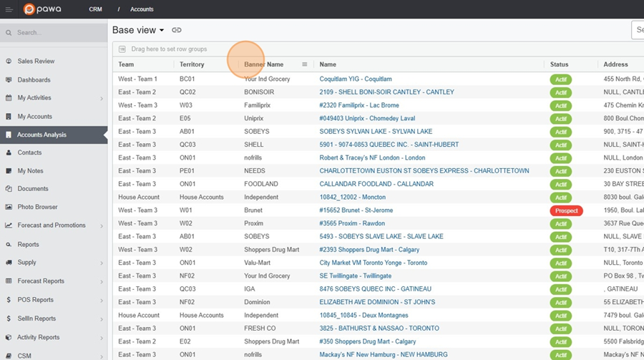This screenshot has width=644, height=360.
Task: Open Robert & Tracey's NF London link
Action: [373, 157]
